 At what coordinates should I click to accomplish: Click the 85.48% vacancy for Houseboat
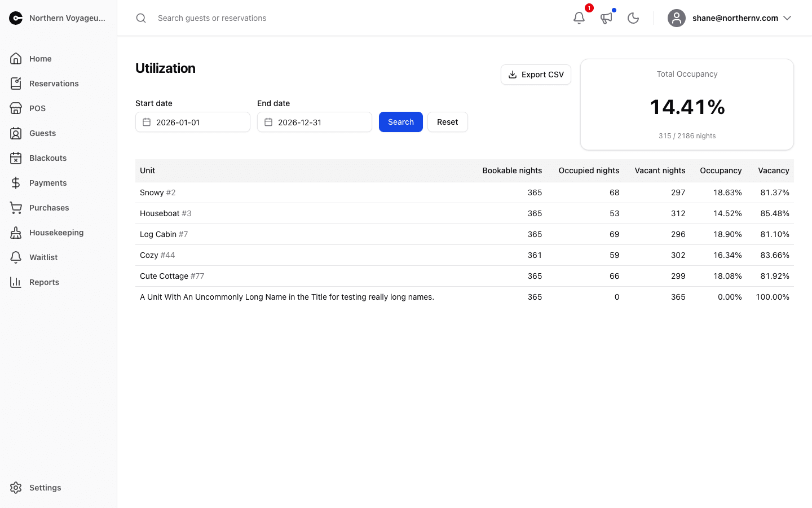coord(775,213)
